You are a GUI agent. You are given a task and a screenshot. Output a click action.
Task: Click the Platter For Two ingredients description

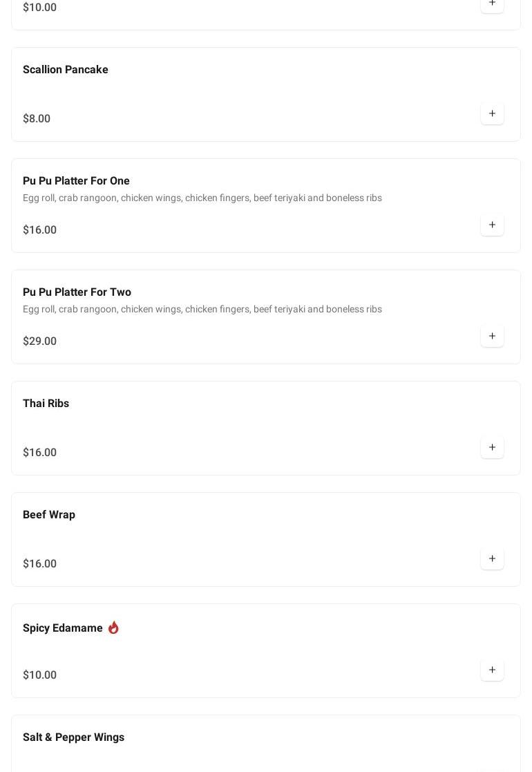click(x=202, y=310)
